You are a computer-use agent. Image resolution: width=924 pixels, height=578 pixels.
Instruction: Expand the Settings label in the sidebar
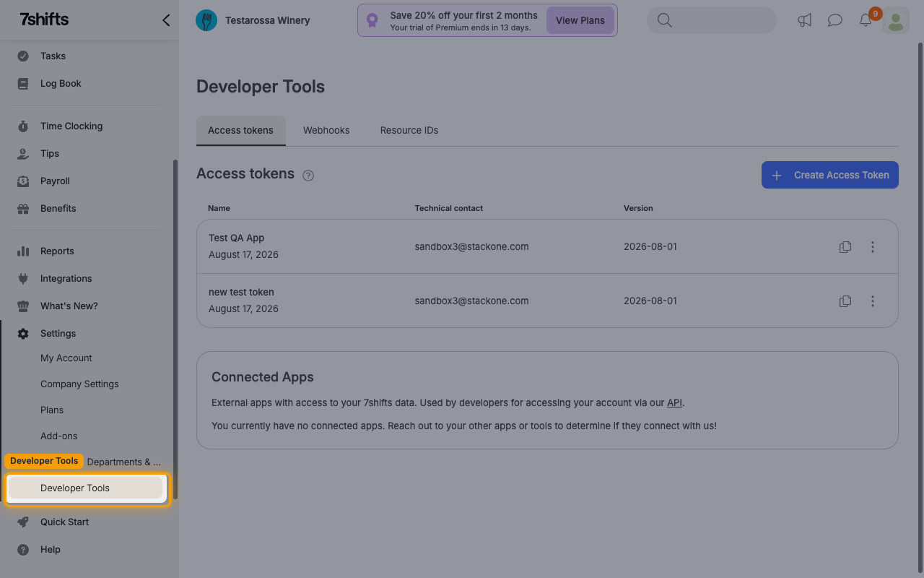[58, 333]
